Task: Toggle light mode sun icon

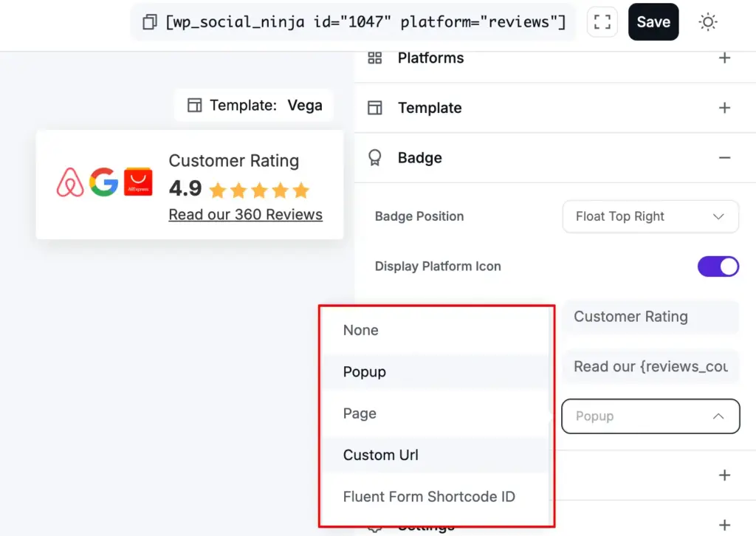Action: [x=707, y=22]
